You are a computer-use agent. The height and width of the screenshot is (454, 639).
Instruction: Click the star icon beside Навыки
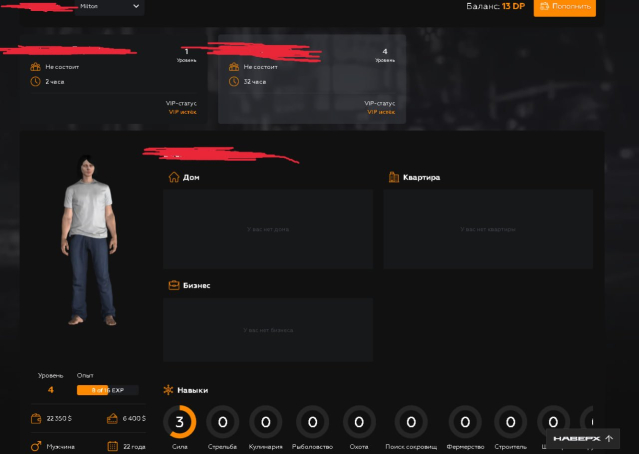point(168,389)
